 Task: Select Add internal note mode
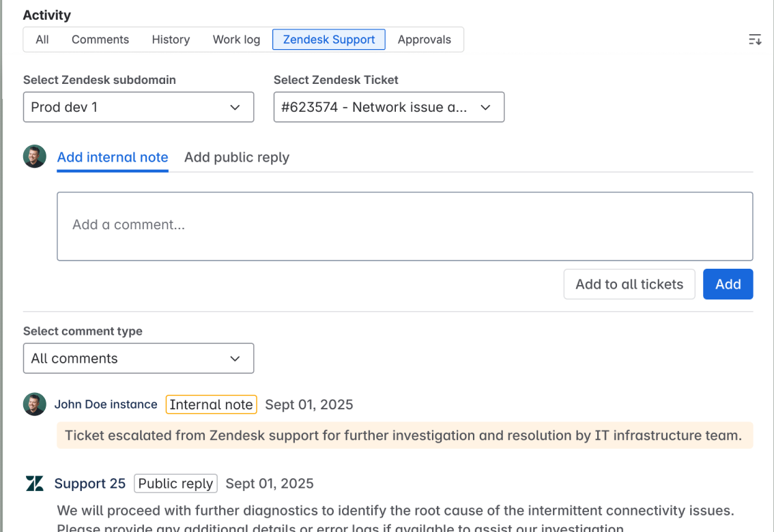coord(113,158)
